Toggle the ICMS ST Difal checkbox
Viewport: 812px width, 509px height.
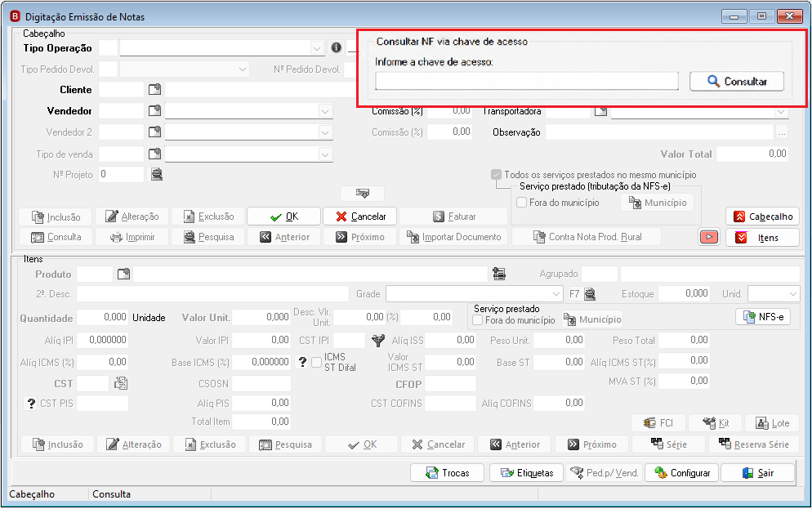316,363
